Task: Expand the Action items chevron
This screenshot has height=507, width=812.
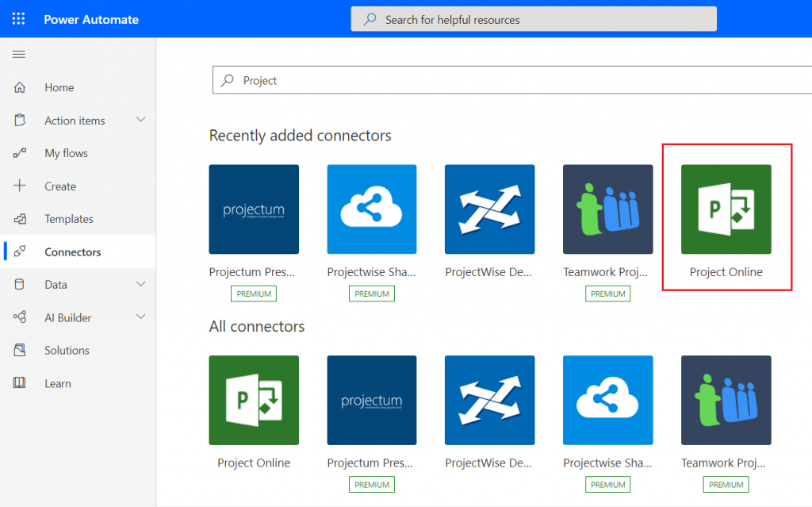Action: pos(140,120)
